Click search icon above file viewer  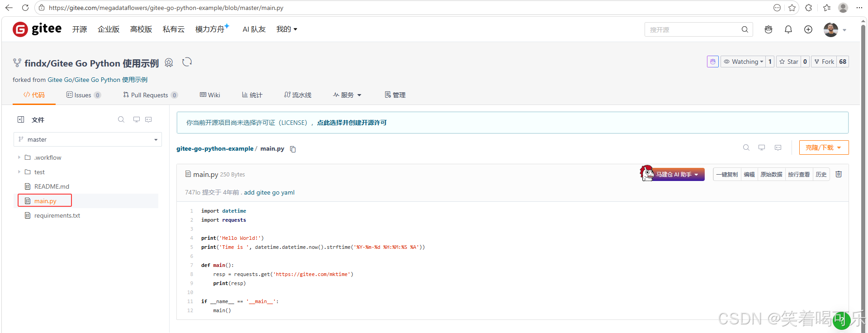[x=746, y=147]
